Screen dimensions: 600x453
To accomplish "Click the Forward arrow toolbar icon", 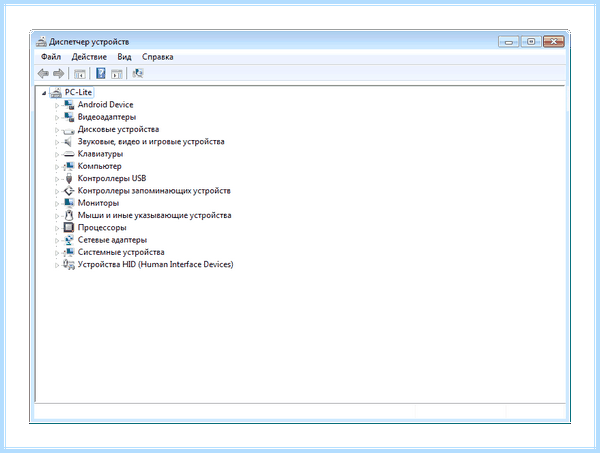I will [x=58, y=73].
